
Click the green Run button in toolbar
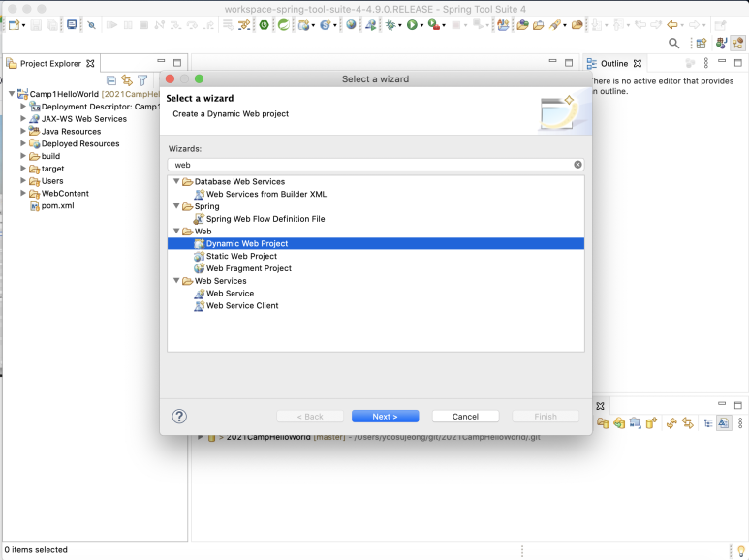412,25
